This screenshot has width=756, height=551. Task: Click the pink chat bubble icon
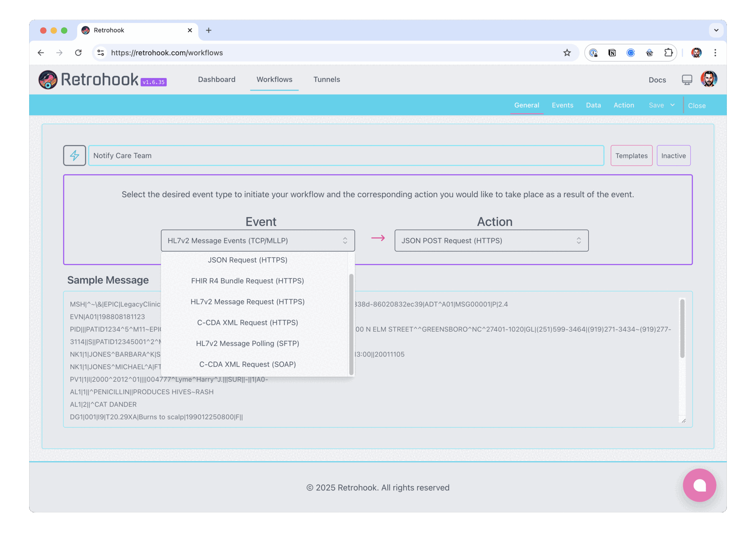point(700,484)
